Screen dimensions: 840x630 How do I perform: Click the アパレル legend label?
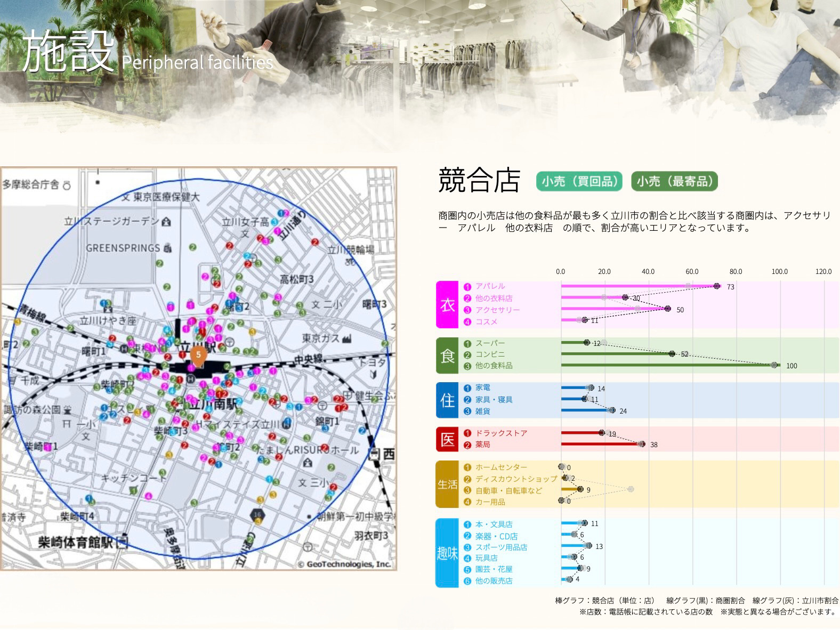pos(490,286)
